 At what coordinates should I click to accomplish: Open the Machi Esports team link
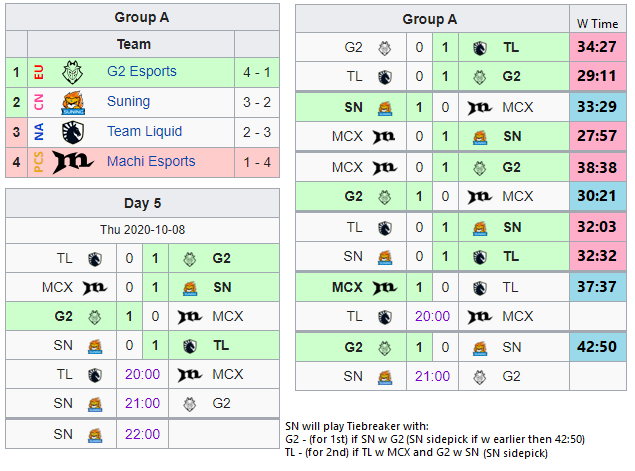151,161
